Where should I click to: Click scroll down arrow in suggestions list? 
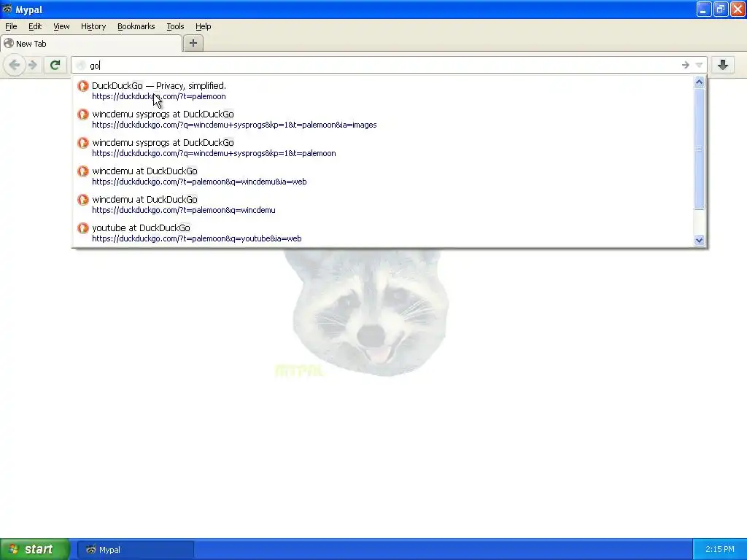699,241
